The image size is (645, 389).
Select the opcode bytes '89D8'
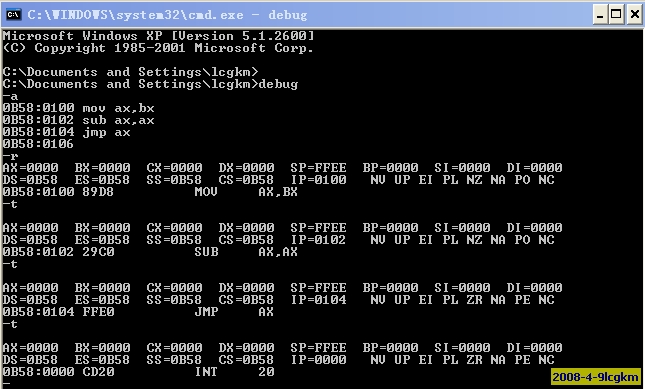pyautogui.click(x=98, y=192)
